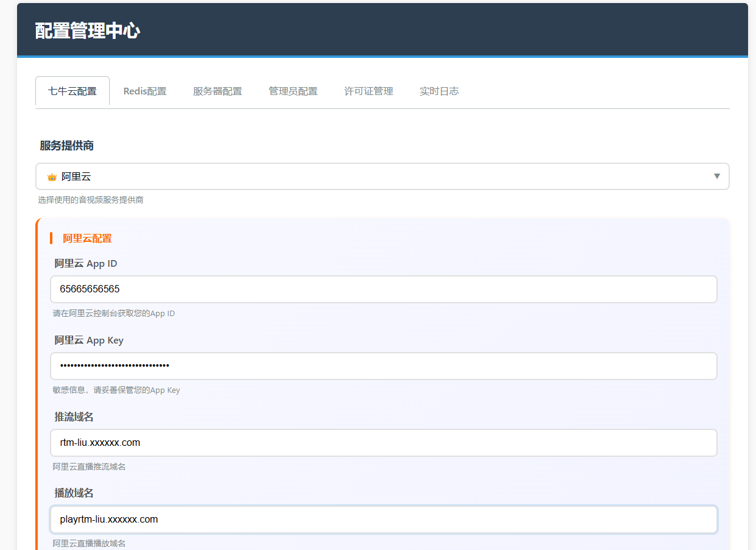Image resolution: width=756 pixels, height=550 pixels.
Task: Open the 许可证管理 tab
Action: [369, 91]
